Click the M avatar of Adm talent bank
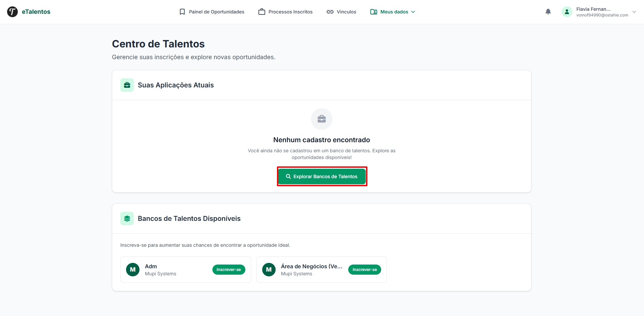 click(133, 269)
